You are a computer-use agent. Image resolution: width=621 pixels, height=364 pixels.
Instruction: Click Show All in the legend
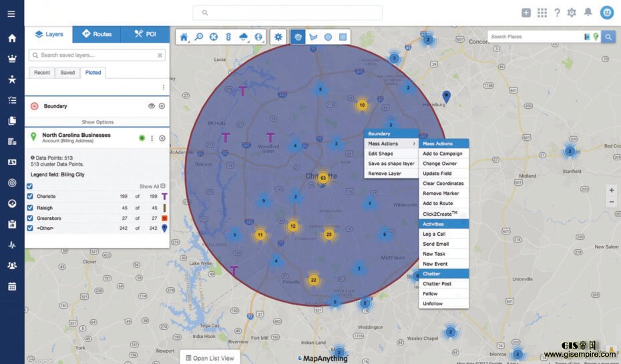coord(150,186)
